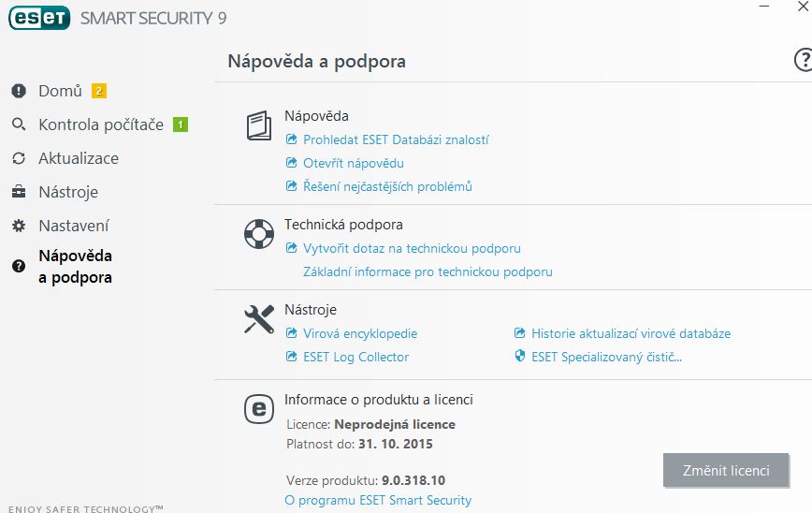Image resolution: width=812 pixels, height=513 pixels.
Task: Click O programu ESET Smart Security
Action: tap(378, 500)
